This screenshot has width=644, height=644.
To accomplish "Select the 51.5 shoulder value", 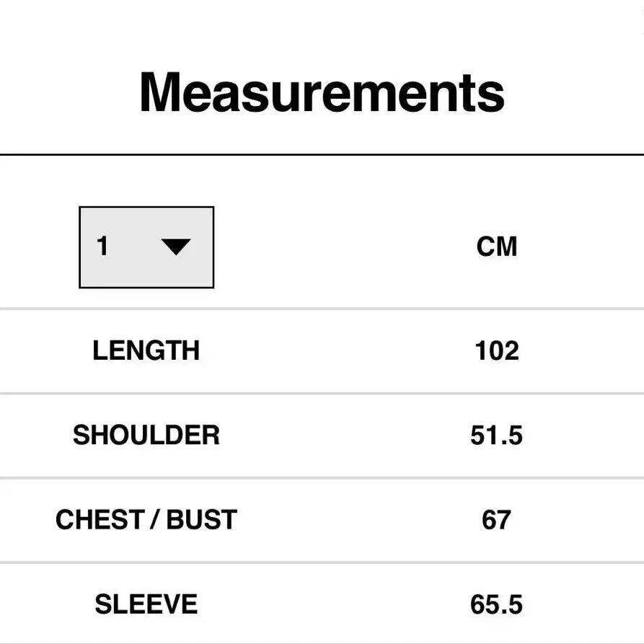I will click(496, 436).
